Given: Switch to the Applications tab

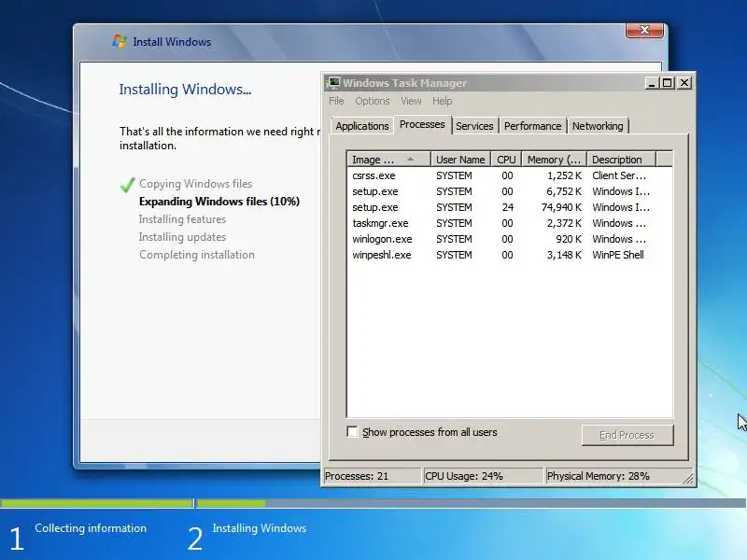Looking at the screenshot, I should (x=362, y=126).
